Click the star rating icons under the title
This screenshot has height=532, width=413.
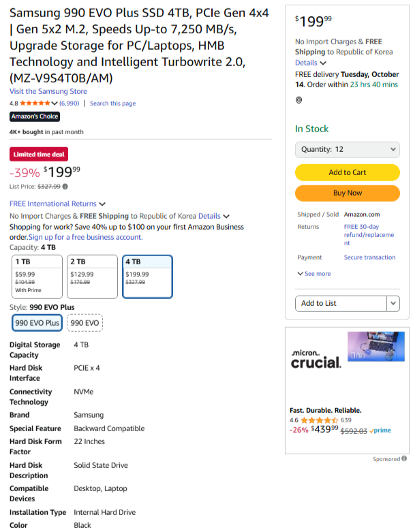(37, 104)
